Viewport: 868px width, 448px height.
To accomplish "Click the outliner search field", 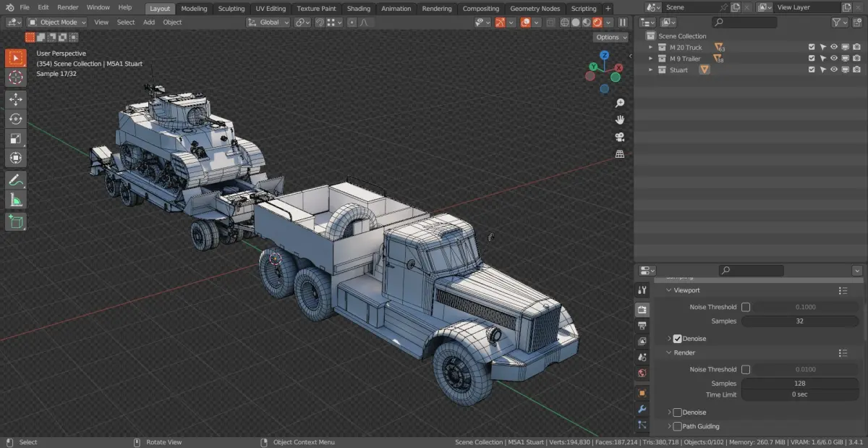I will (x=744, y=22).
